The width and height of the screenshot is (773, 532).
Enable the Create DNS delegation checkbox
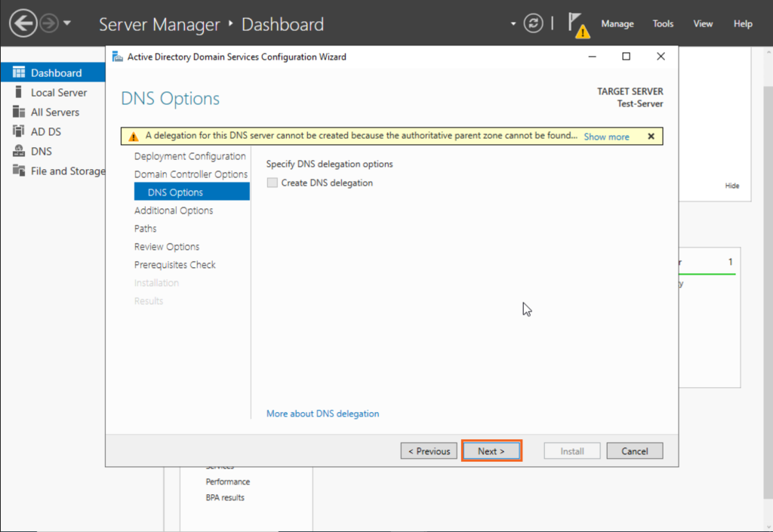(272, 183)
